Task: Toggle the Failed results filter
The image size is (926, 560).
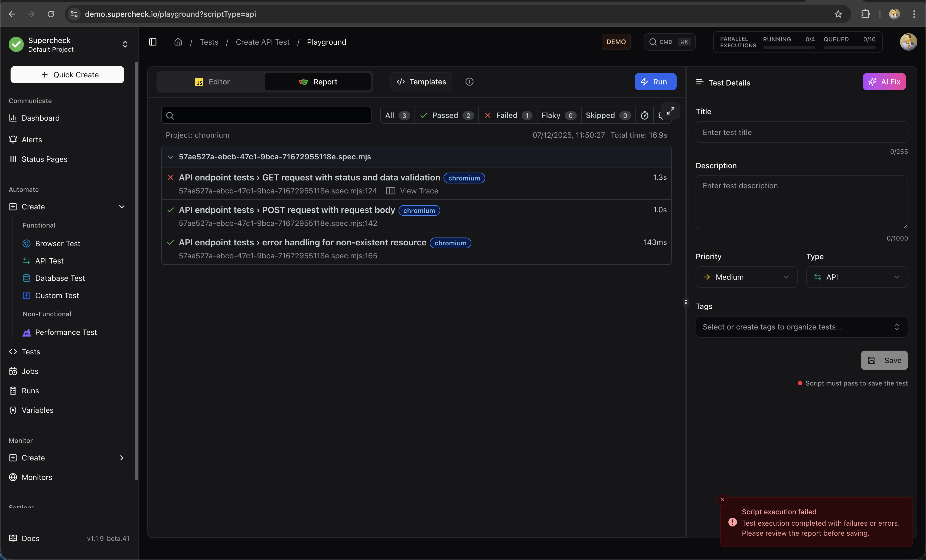Action: coord(507,115)
